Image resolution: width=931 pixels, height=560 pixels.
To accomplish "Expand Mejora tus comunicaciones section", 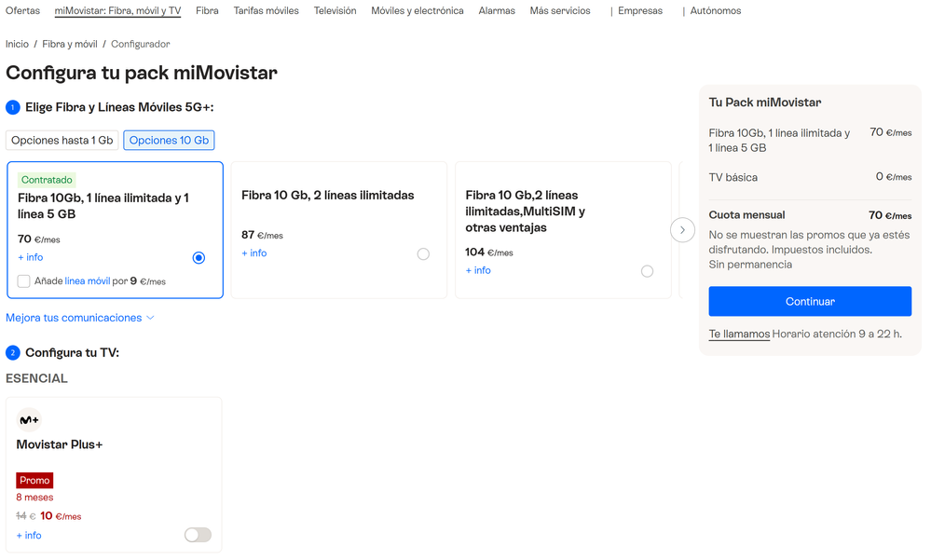I will 80,318.
